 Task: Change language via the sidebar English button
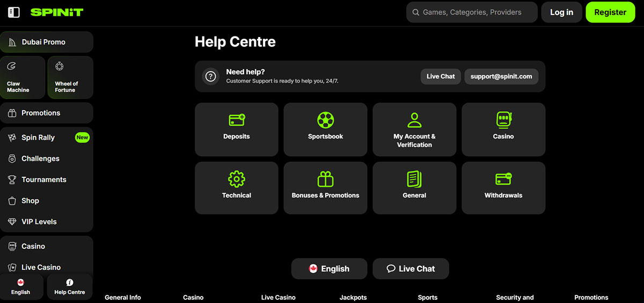tap(21, 287)
